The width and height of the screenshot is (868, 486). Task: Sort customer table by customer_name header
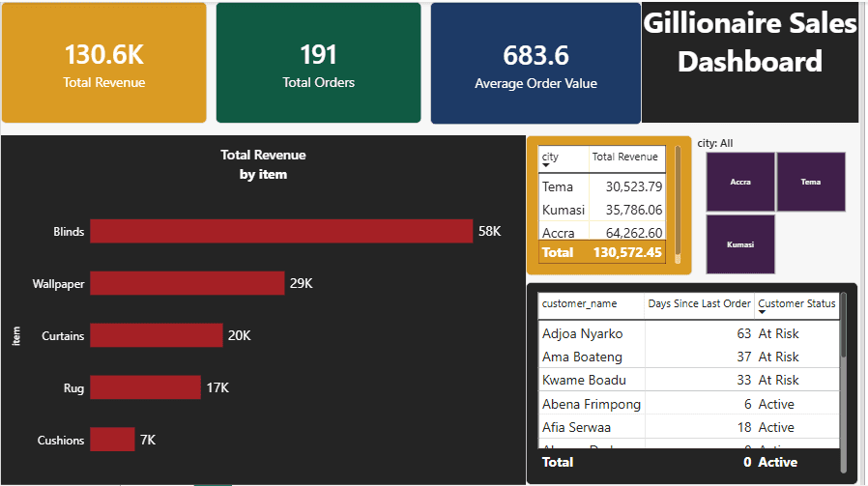(592, 305)
